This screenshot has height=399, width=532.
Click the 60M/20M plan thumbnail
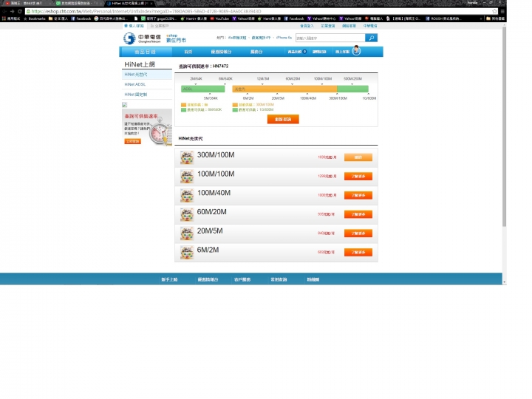187,215
